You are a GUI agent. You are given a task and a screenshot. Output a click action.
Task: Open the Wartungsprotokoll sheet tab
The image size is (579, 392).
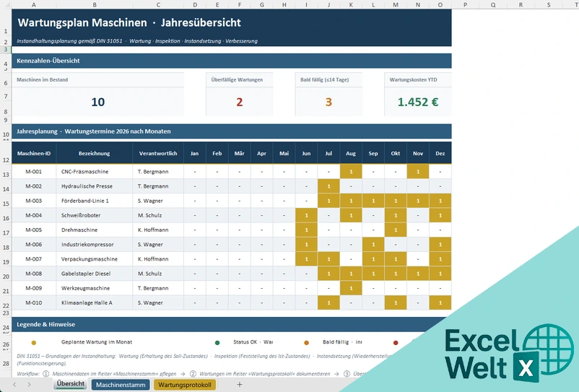pyautogui.click(x=185, y=385)
